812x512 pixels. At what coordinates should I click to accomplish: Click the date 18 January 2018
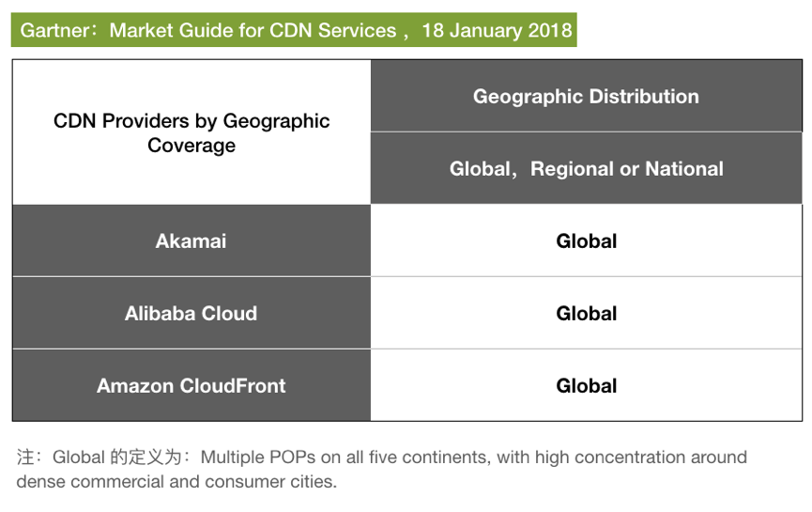(497, 30)
